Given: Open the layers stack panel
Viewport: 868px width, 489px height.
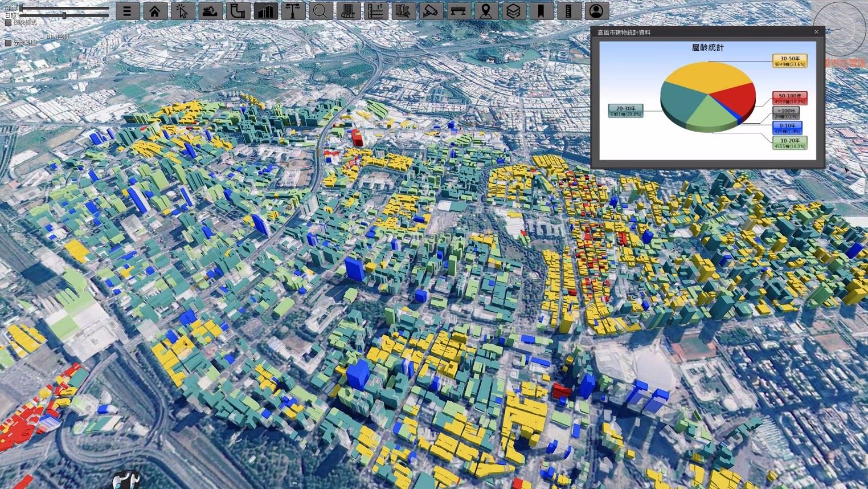Looking at the screenshot, I should pos(513,11).
